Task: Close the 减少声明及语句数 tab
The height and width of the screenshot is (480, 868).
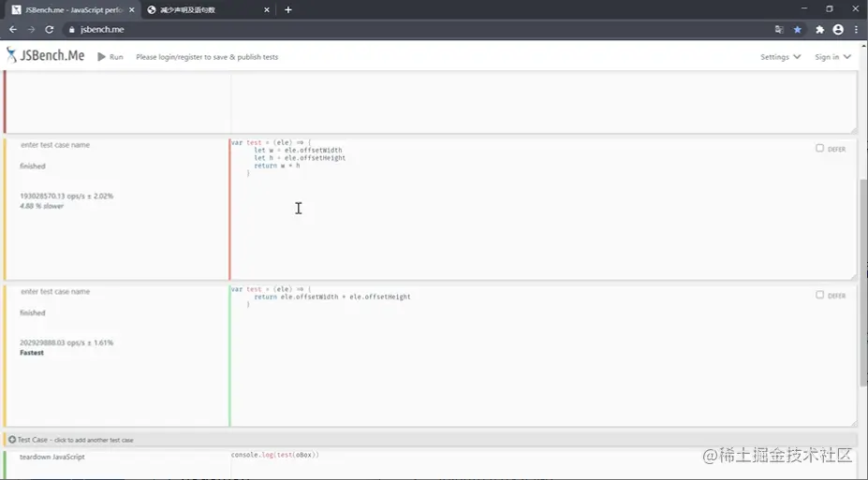Action: click(266, 10)
